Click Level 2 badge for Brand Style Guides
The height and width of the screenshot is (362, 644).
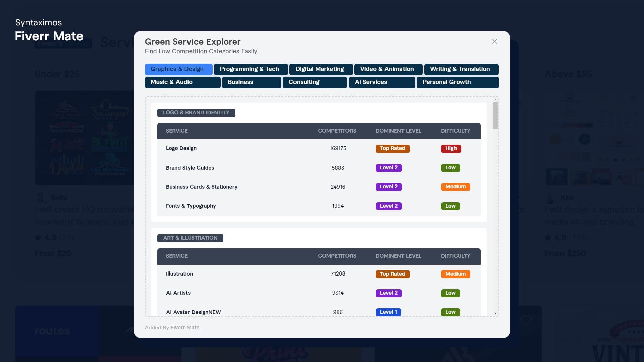(x=389, y=168)
